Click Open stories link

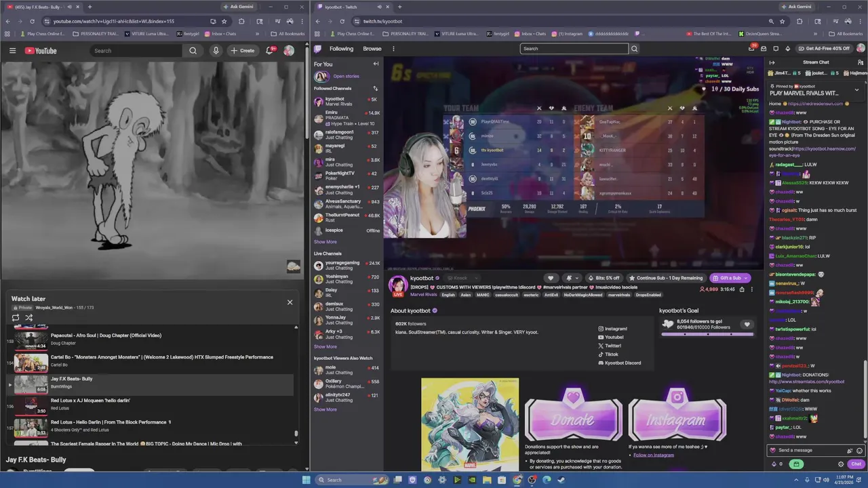click(x=346, y=77)
